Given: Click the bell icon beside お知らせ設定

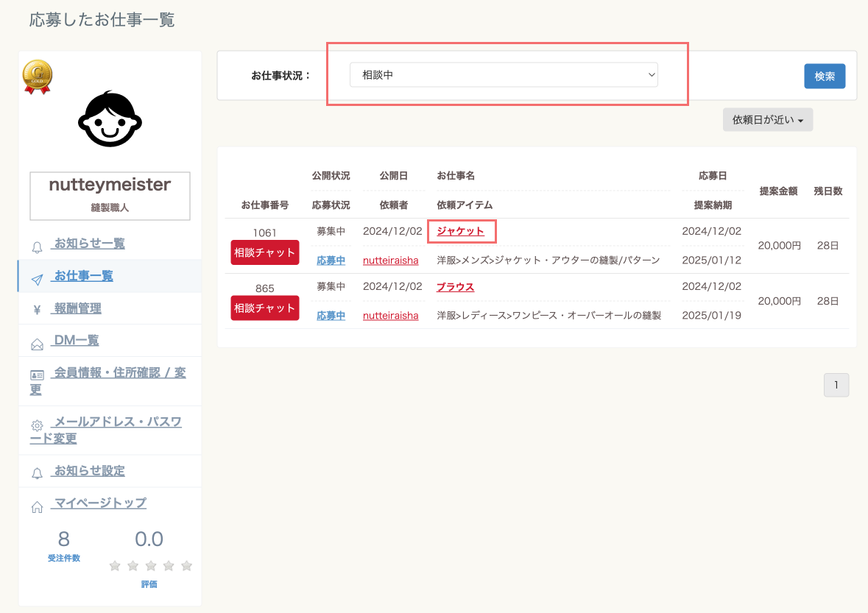Looking at the screenshot, I should (x=37, y=473).
